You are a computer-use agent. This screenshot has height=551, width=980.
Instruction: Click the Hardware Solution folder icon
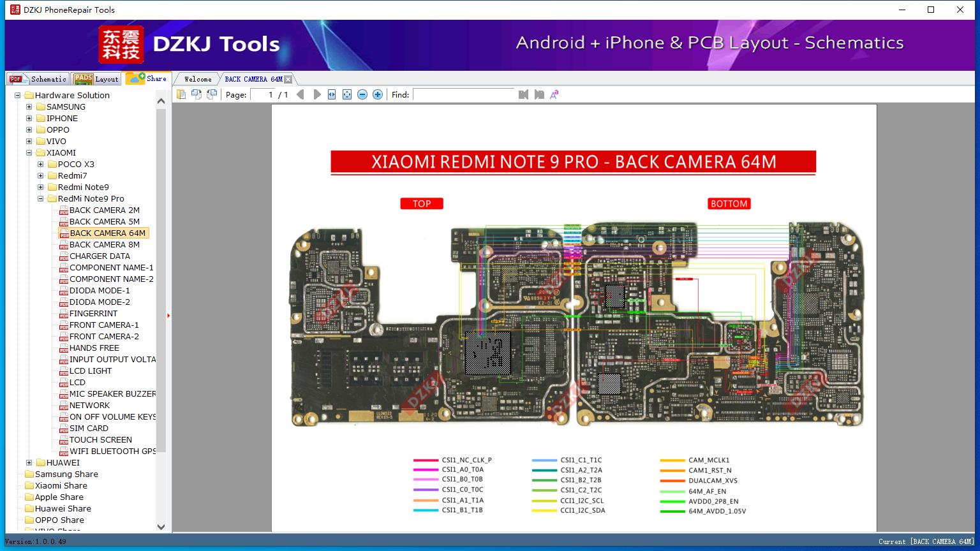click(29, 95)
